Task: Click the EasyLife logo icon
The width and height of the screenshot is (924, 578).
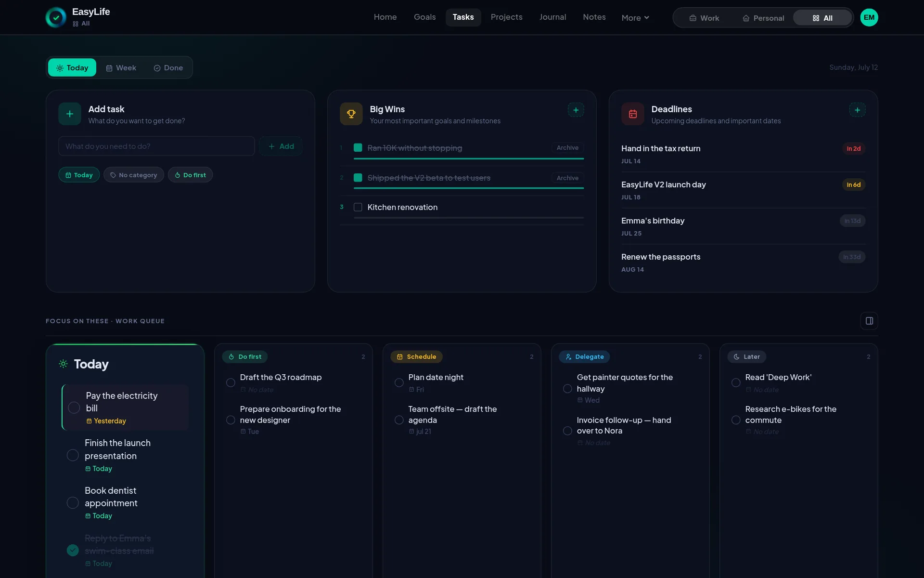Action: [x=56, y=17]
